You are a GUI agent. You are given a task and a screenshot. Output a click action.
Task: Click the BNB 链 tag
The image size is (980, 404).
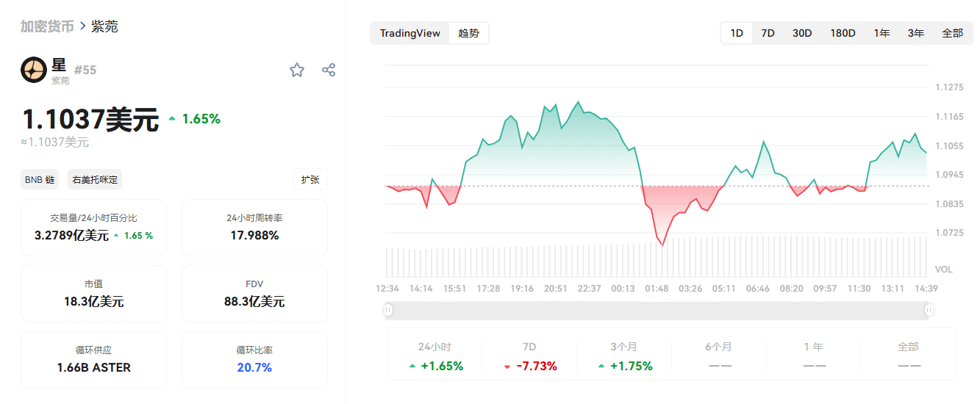40,179
